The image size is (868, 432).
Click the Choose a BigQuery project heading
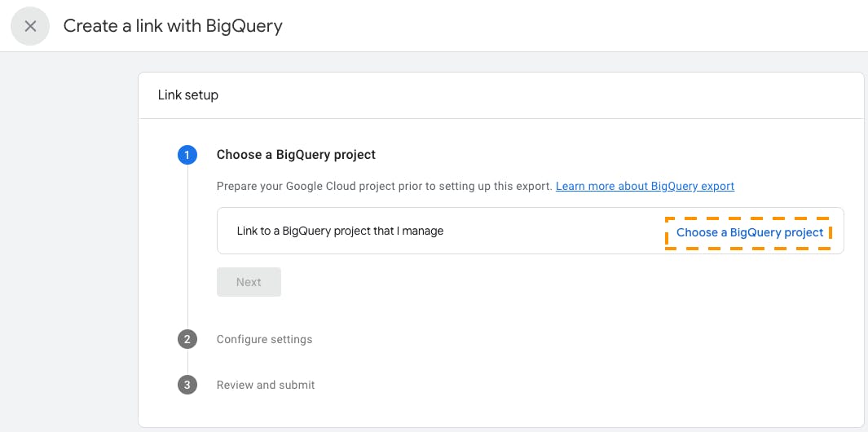tap(296, 155)
